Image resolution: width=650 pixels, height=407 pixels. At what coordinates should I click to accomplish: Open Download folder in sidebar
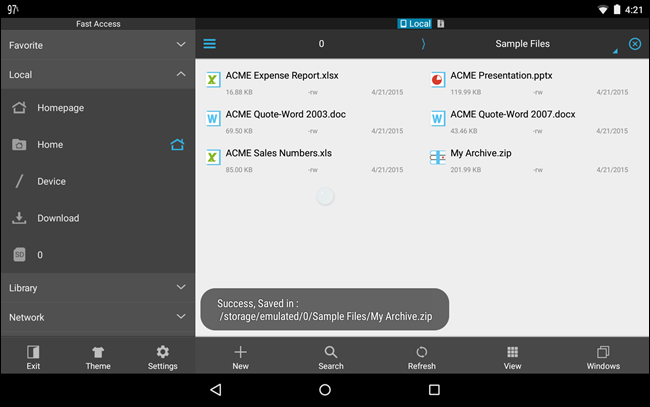click(x=58, y=218)
